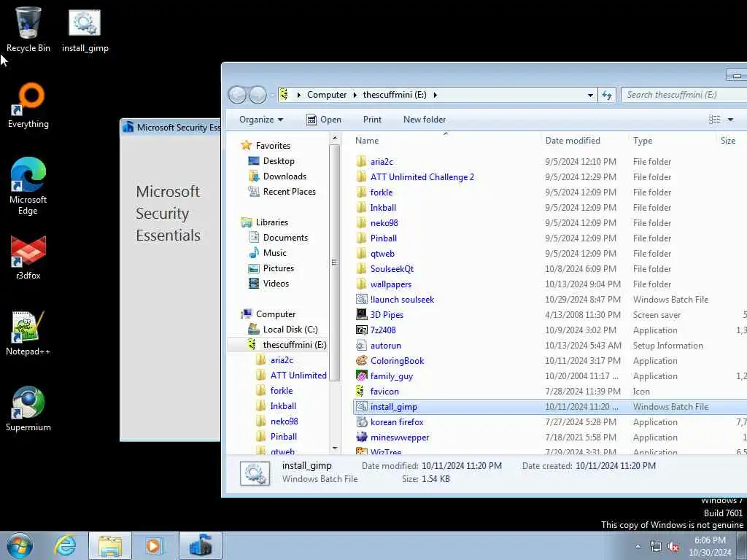Refresh the thescuffmini (E:) folder view
747x560 pixels.
[607, 95]
